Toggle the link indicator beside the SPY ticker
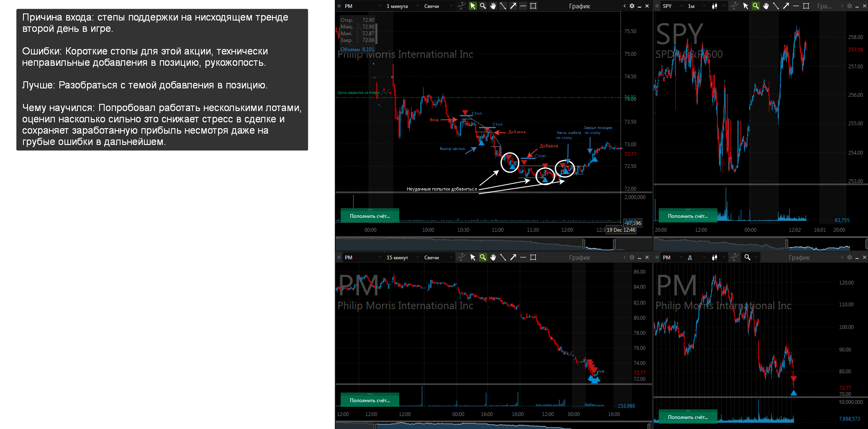 pyautogui.click(x=657, y=6)
